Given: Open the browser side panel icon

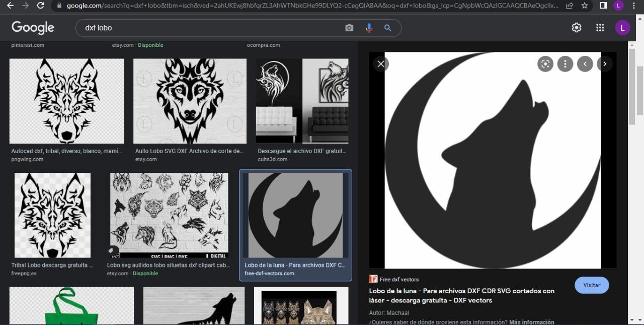Looking at the screenshot, I should pos(603,6).
